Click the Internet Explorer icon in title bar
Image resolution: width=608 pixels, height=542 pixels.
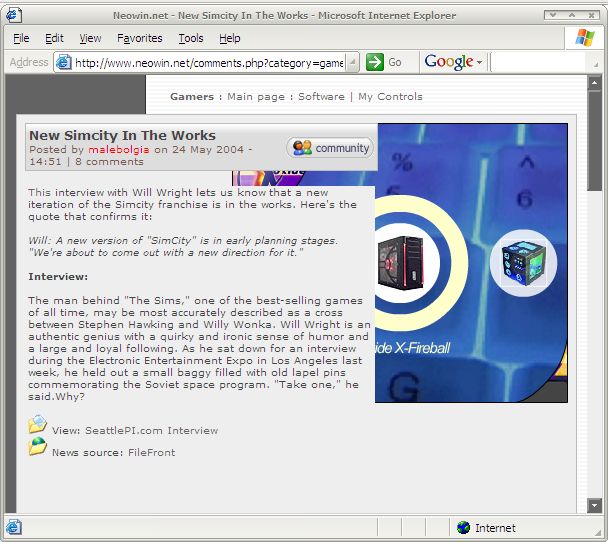[14, 15]
